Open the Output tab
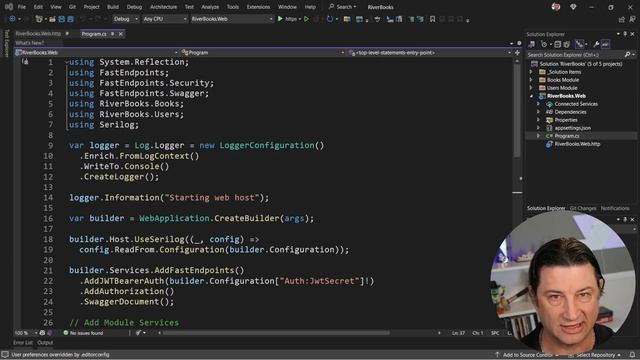Screen dimensions: 640x360 (45, 343)
